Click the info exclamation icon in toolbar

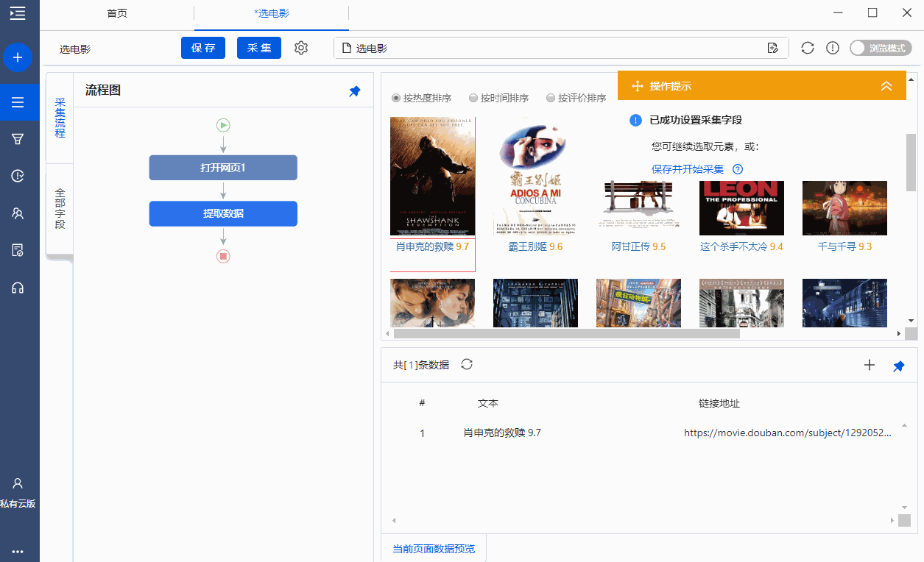tap(833, 48)
